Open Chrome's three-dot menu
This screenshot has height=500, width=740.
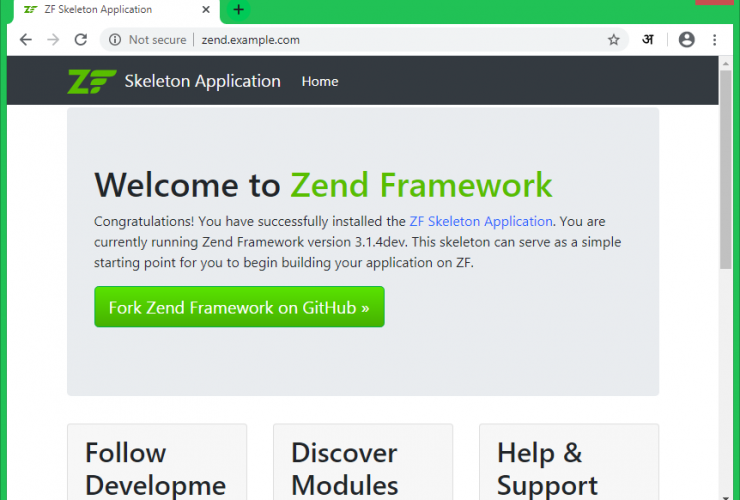[714, 40]
